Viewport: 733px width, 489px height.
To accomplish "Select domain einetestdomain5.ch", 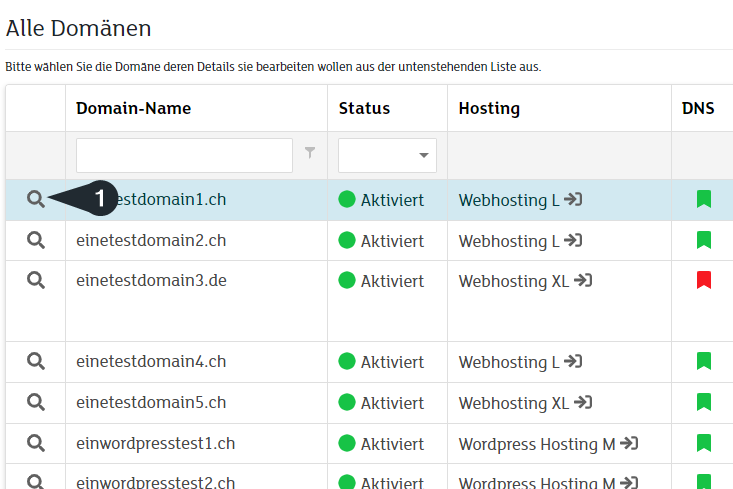I will pos(151,402).
